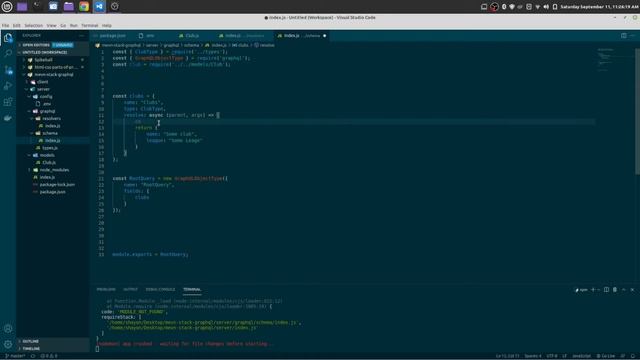Screen dimensions: 640x360
Task: Open the Source Control view
Action: point(8,70)
